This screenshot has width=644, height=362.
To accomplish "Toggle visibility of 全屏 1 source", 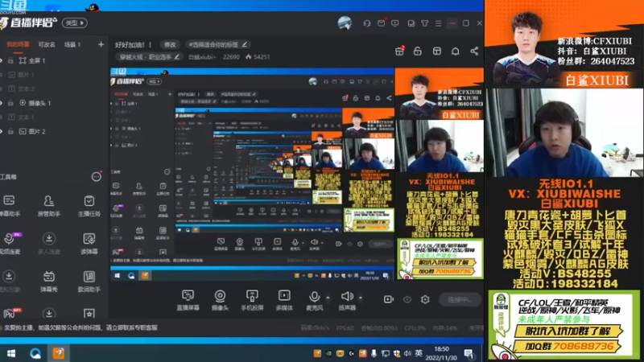I will tap(2, 60).
